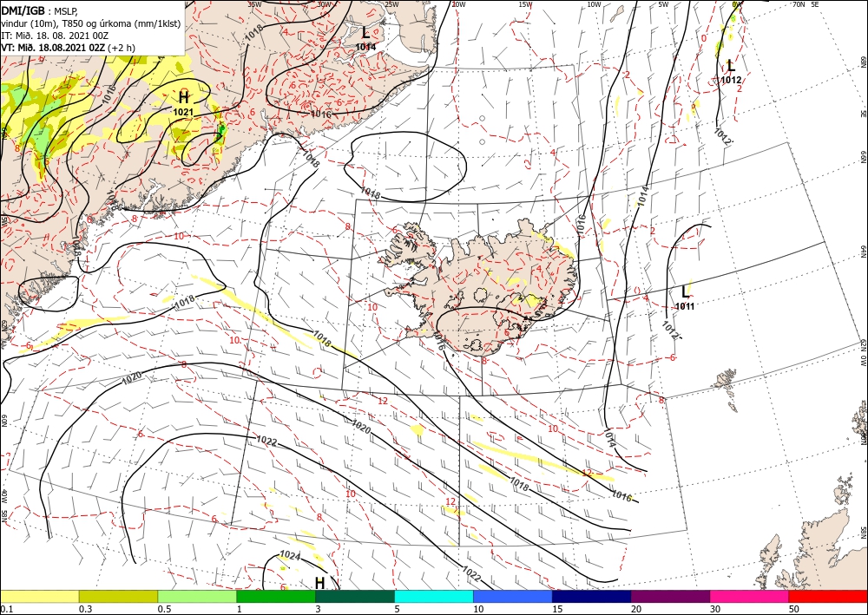Click the light green 0.5–1 mm legend swatch

pos(197,596)
